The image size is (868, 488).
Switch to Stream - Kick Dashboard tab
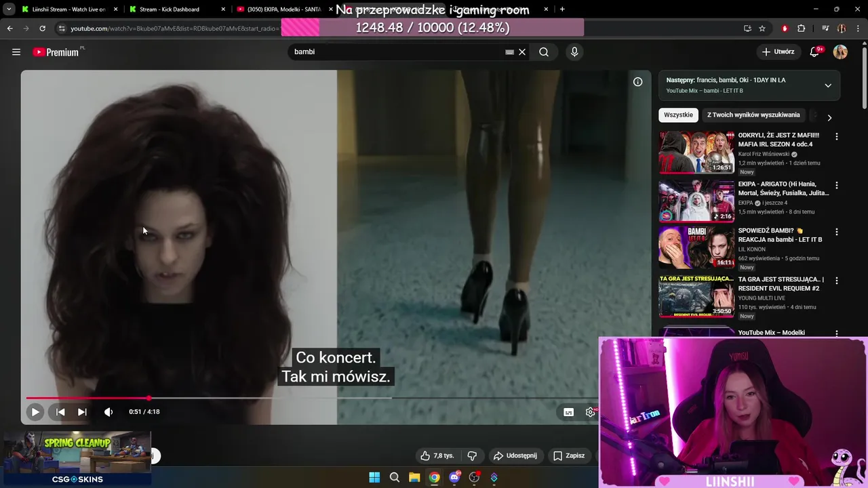click(x=178, y=9)
